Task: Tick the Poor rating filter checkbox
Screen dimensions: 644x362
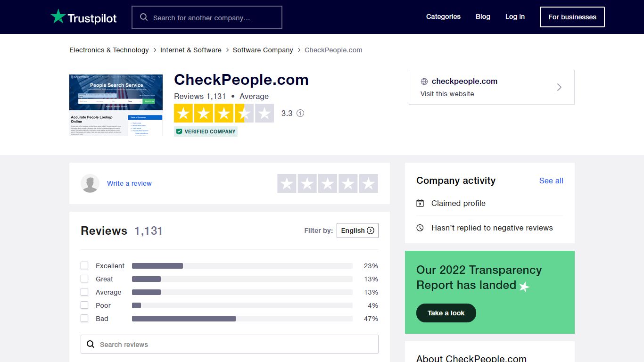Action: [x=84, y=305]
